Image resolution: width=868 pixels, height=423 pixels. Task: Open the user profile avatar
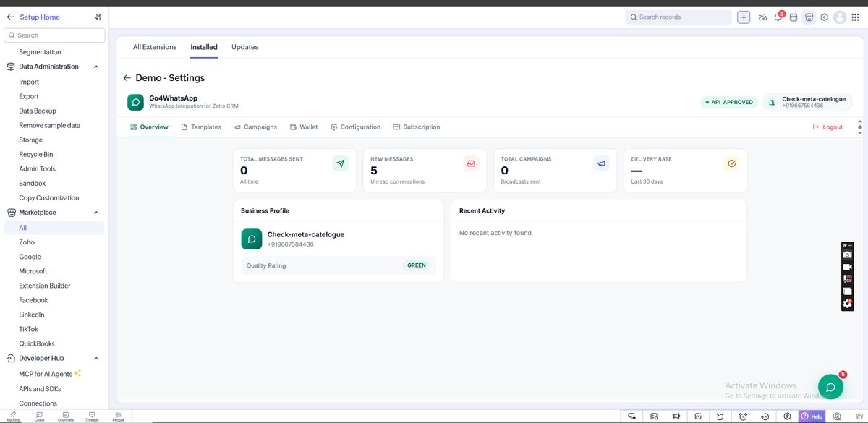(x=840, y=17)
